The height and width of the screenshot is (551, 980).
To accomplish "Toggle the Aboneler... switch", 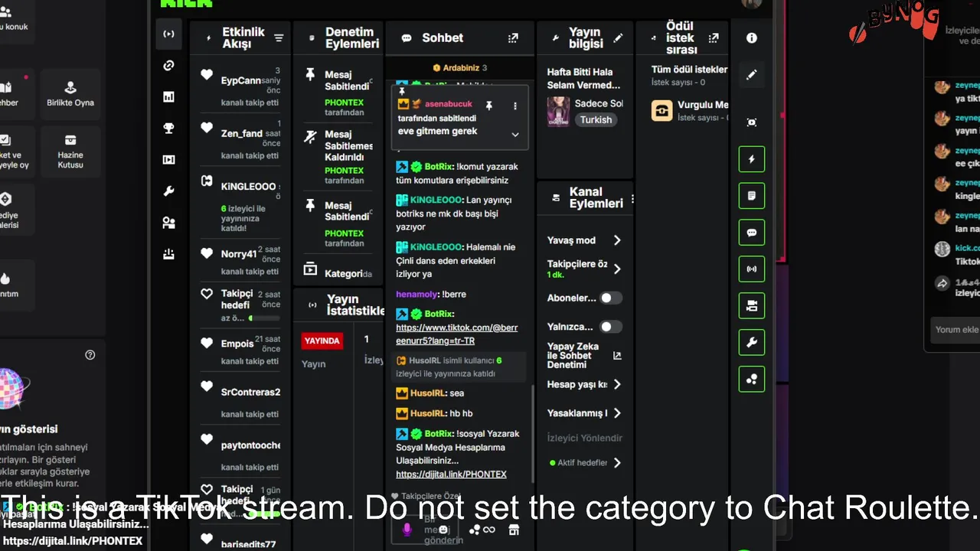I will [610, 298].
